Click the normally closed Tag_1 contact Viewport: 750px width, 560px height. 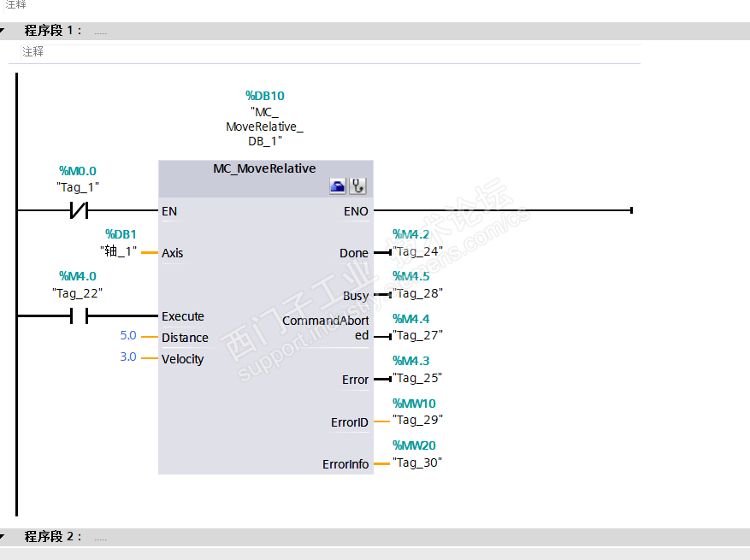tap(79, 210)
